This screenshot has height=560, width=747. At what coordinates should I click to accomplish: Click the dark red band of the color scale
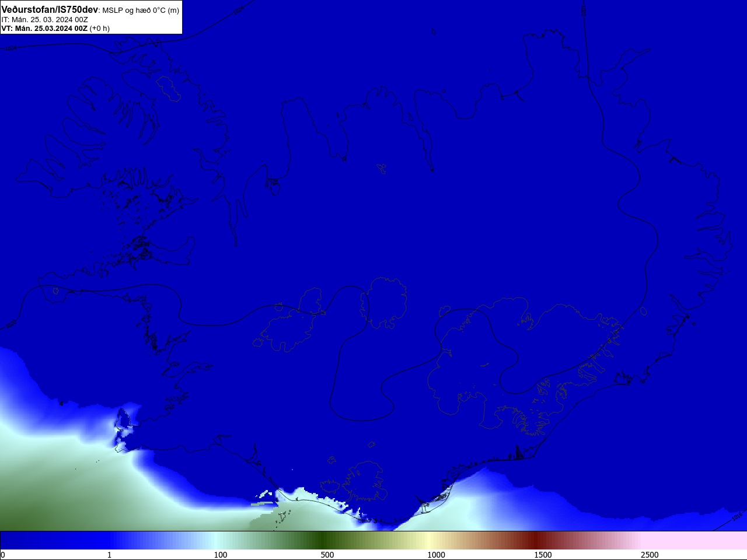pyautogui.click(x=535, y=540)
